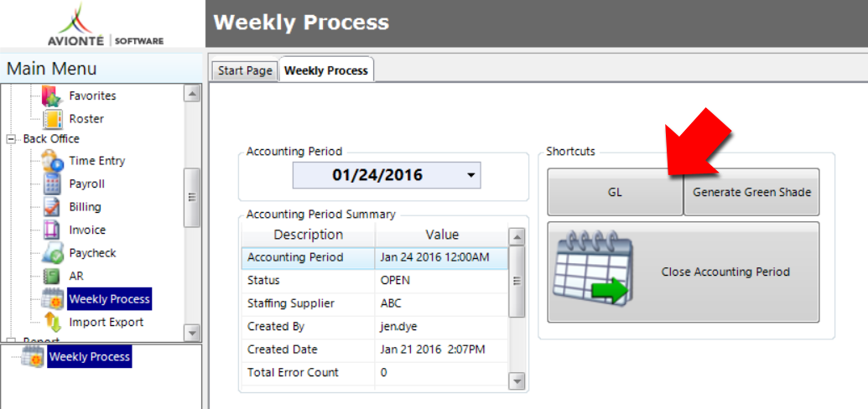Click Main Menu scrollbar down arrow
This screenshot has width=868, height=409.
click(x=192, y=334)
